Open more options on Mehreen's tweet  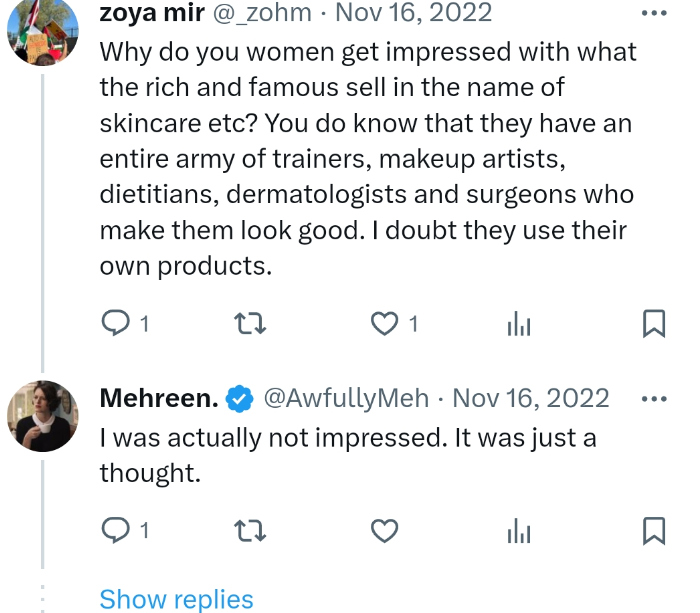pos(653,398)
